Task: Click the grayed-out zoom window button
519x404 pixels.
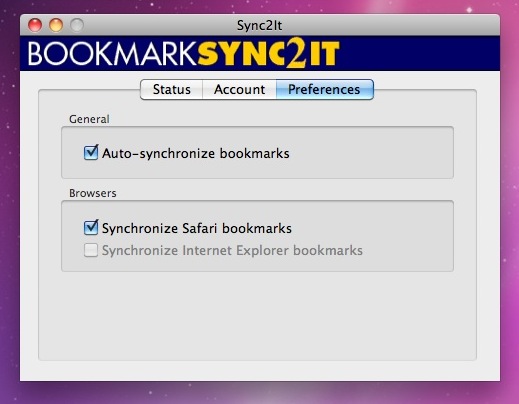Action: click(x=77, y=25)
